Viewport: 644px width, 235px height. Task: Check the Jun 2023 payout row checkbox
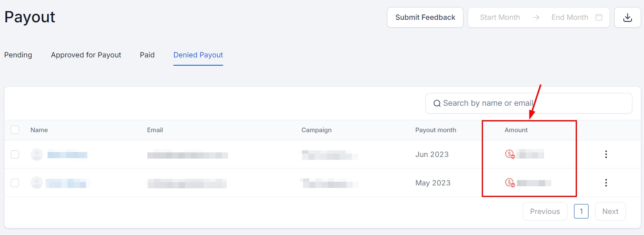tap(15, 154)
